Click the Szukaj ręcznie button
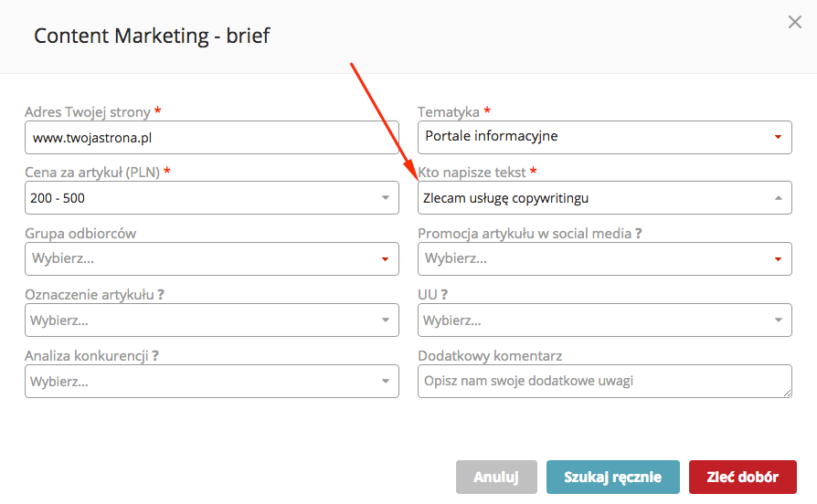817x504 pixels. click(x=612, y=478)
